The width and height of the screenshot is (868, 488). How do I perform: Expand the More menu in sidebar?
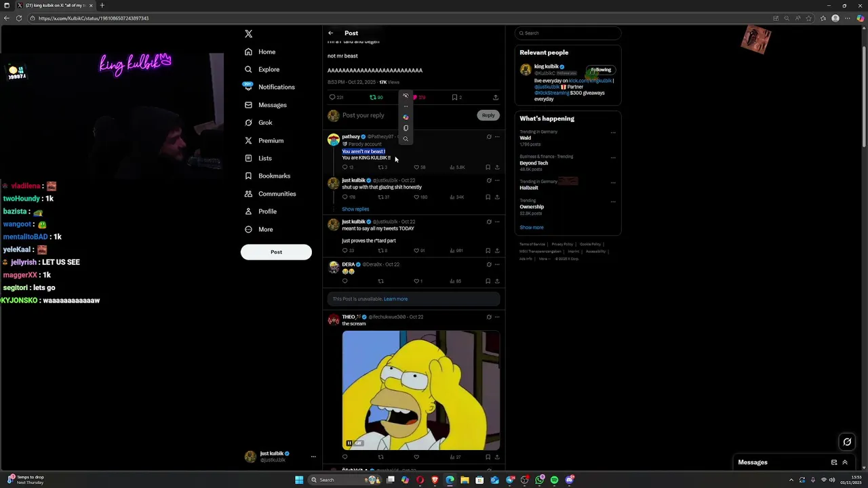pyautogui.click(x=258, y=229)
